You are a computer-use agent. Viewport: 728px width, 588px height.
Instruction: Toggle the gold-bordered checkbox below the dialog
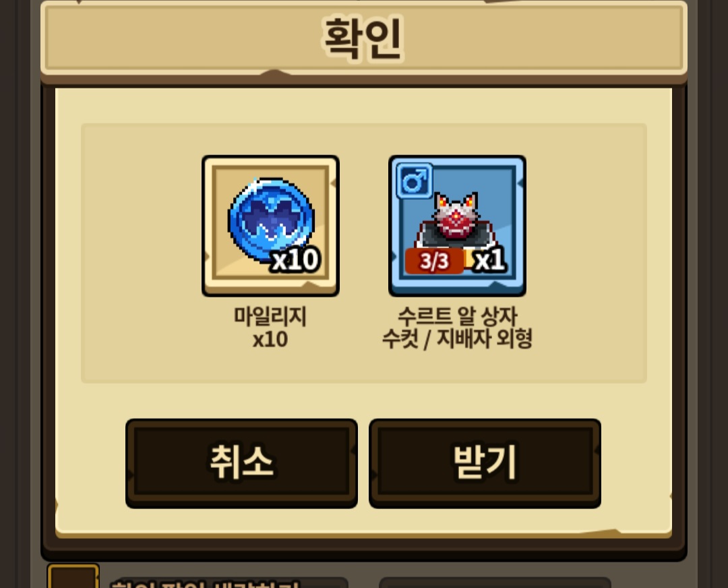[73, 576]
